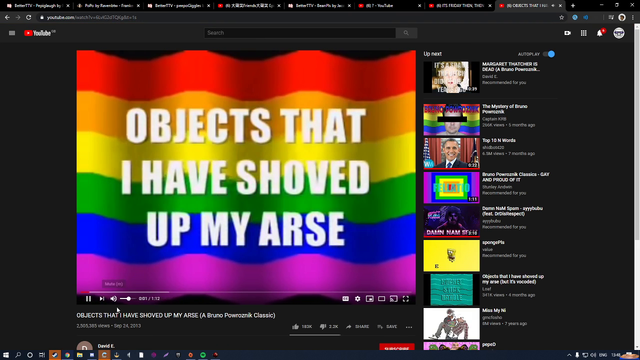Open the create video camera icon
Viewport: 640px width, 360px height.
[567, 33]
